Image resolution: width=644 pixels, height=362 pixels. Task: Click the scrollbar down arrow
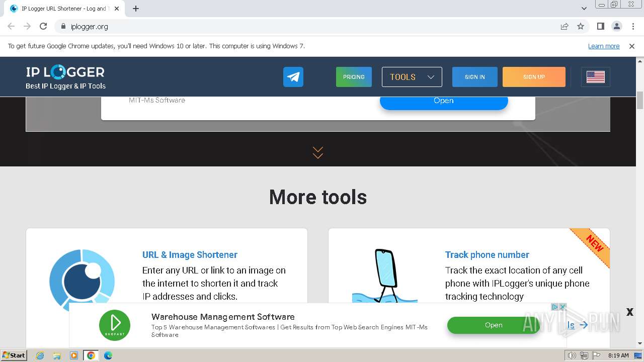click(640, 343)
